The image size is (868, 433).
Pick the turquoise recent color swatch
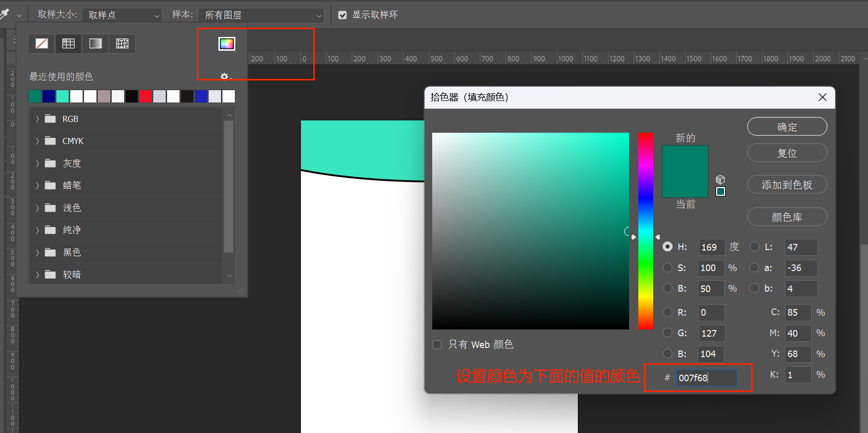pyautogui.click(x=63, y=96)
